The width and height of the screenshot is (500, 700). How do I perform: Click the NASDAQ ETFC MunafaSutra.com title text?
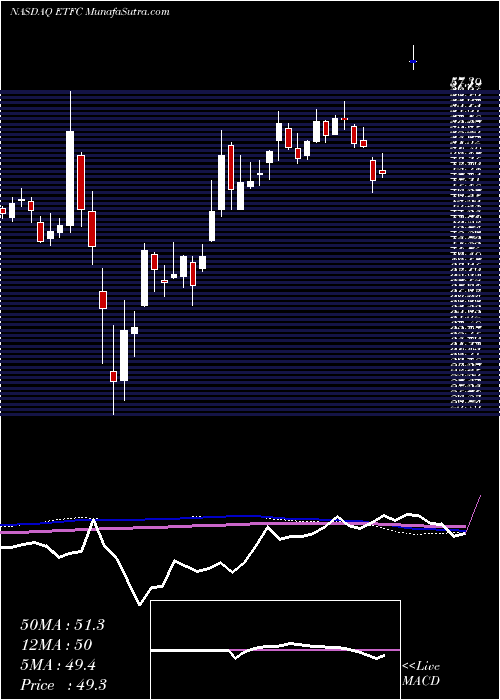[x=89, y=12]
